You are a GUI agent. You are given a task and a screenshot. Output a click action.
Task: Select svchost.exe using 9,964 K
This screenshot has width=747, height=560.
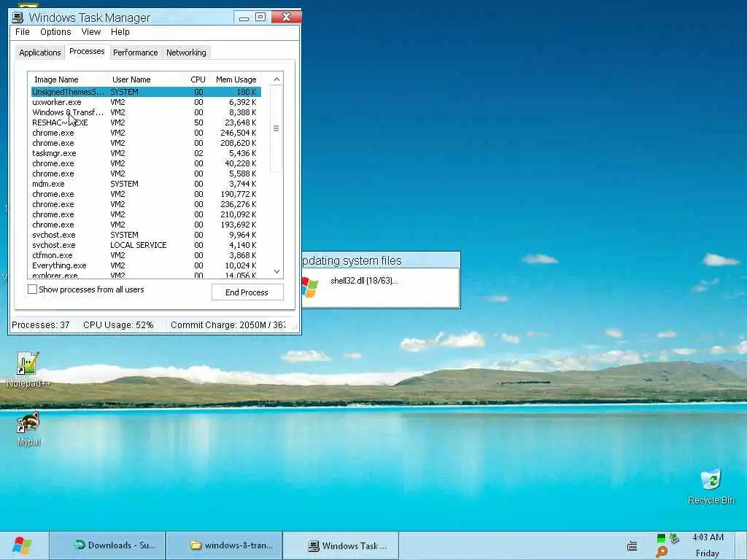(146, 235)
